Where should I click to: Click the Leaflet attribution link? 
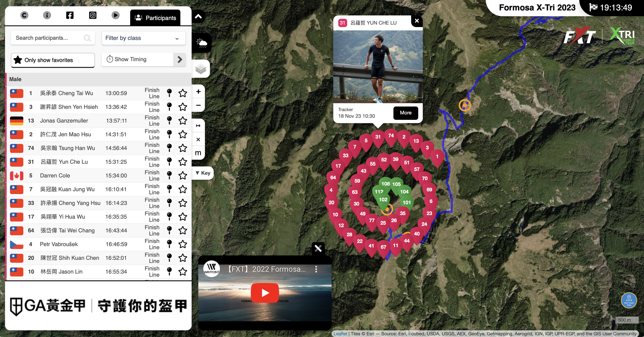coord(340,334)
